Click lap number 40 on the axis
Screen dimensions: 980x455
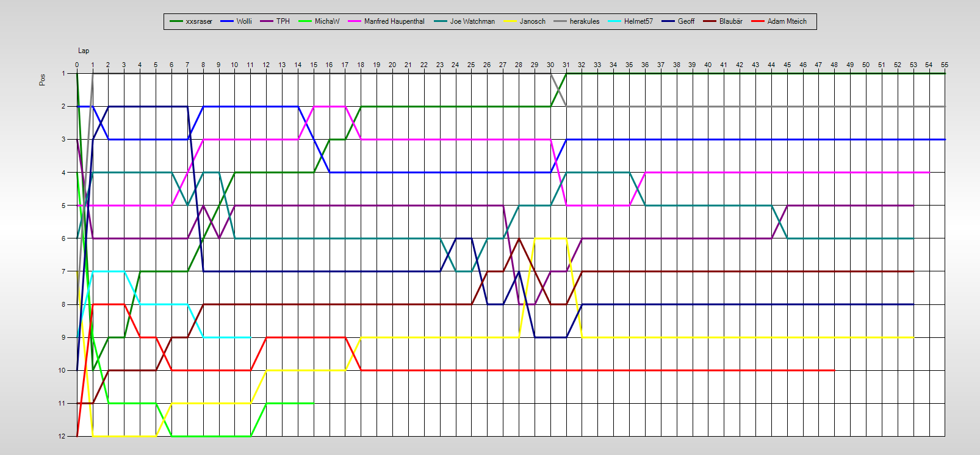tap(708, 65)
